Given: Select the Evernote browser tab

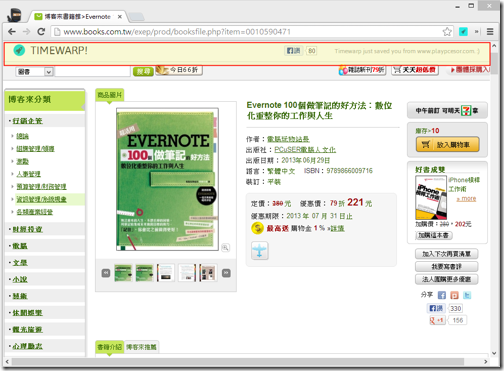Looking at the screenshot, I should pyautogui.click(x=78, y=16).
